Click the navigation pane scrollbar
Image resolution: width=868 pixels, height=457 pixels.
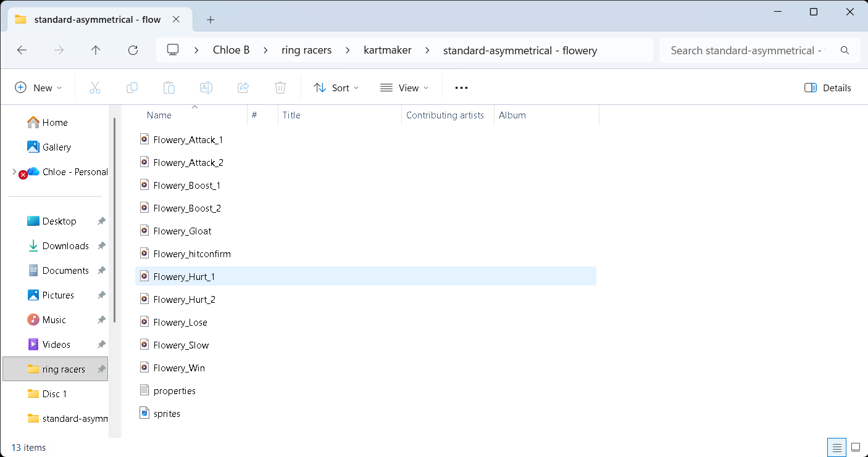pyautogui.click(x=114, y=220)
